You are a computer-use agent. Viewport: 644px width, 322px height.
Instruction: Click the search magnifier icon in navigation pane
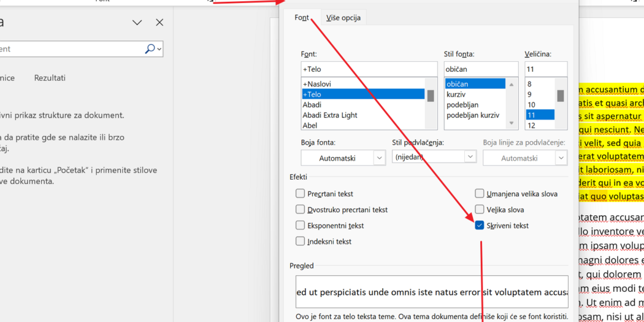tap(150, 49)
